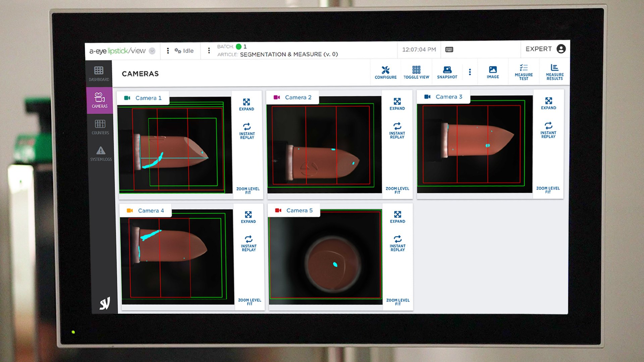644x362 pixels.
Task: Take a Snapshot of cameras
Action: point(447,72)
